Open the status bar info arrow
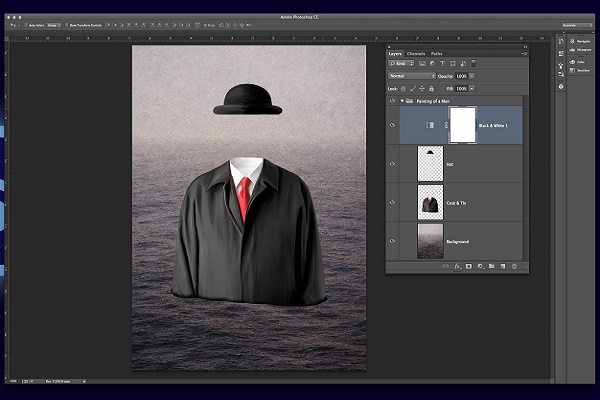 pyautogui.click(x=84, y=381)
